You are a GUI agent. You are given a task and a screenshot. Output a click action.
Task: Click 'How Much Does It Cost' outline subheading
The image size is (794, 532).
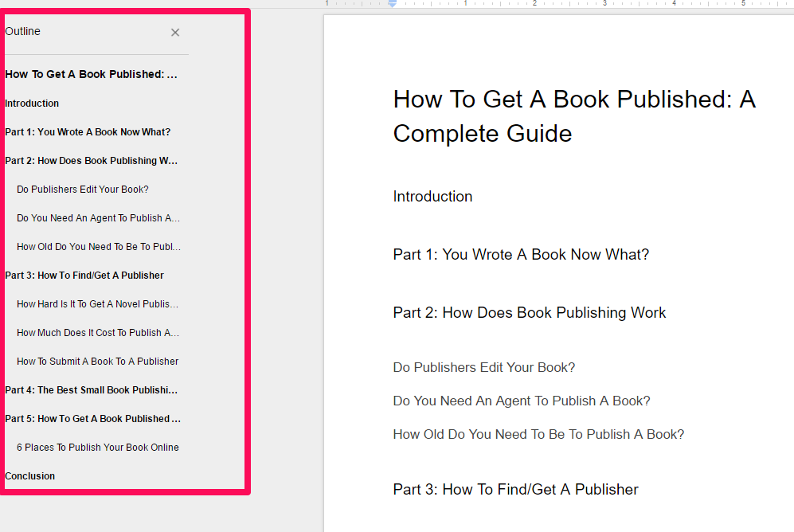click(x=97, y=333)
